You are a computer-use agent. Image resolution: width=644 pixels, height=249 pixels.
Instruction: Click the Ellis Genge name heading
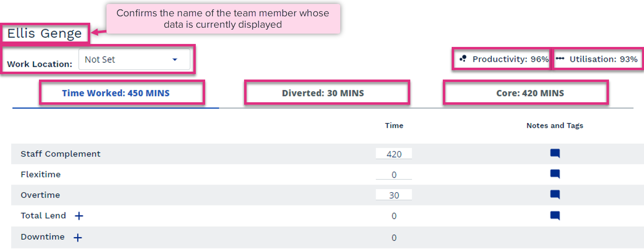pos(44,34)
